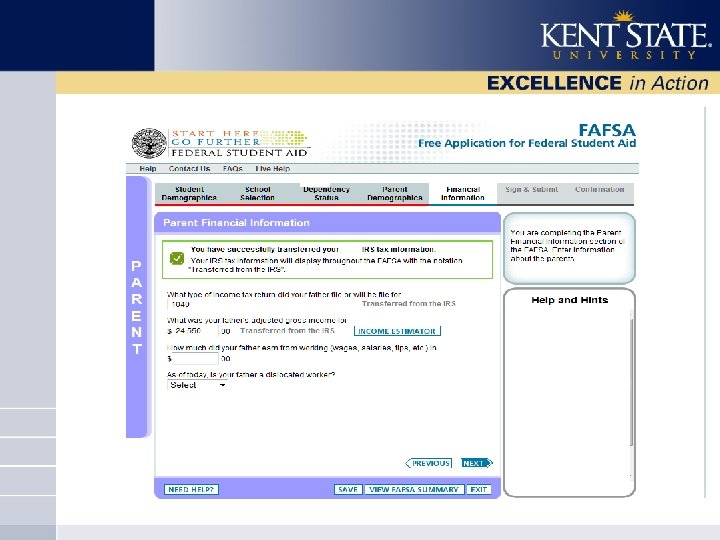Switch to Parent Demographics tab
The image size is (720, 540).
coord(394,193)
